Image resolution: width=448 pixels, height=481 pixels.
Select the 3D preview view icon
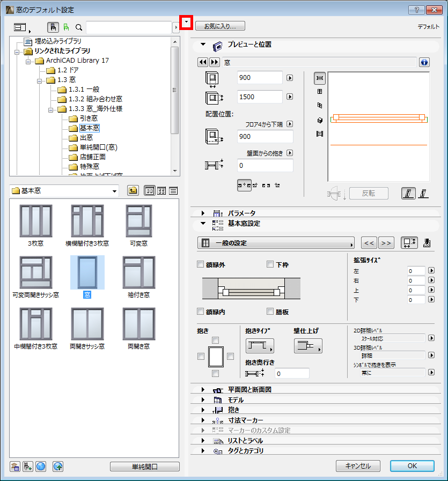pos(319,120)
